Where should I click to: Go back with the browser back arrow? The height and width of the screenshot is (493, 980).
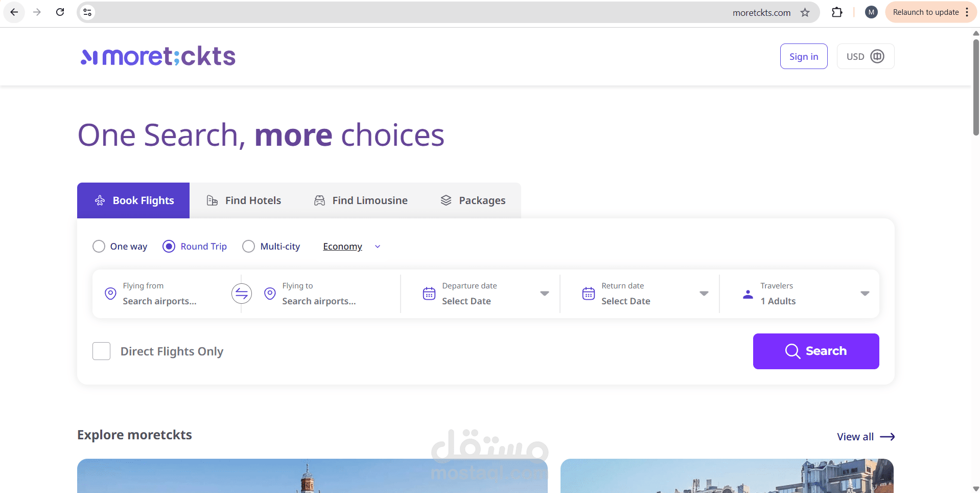(x=14, y=12)
